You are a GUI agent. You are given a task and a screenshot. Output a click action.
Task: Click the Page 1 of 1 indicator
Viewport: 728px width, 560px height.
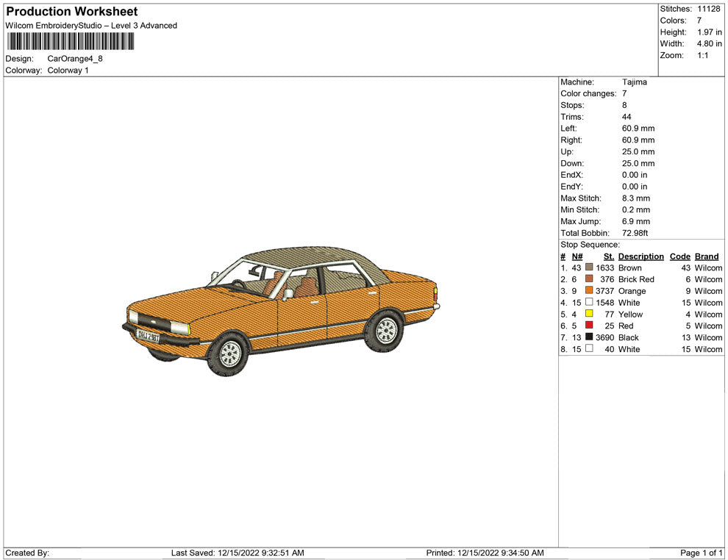pyautogui.click(x=702, y=553)
